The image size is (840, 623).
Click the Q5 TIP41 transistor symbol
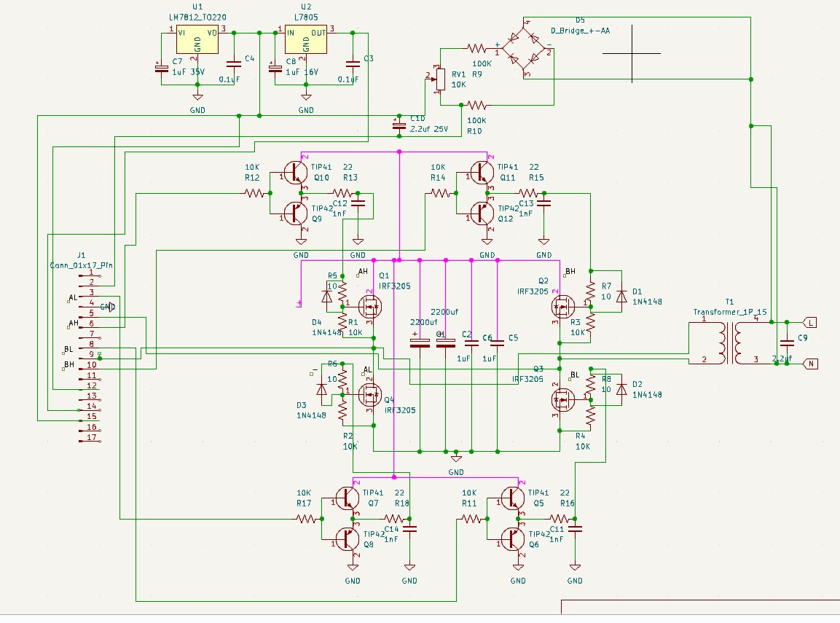click(513, 498)
